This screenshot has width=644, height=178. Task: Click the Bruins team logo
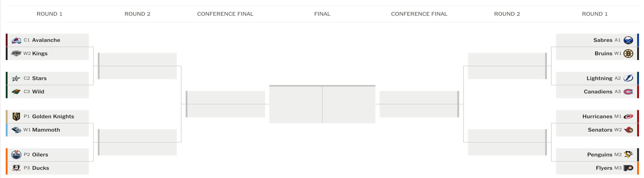click(628, 53)
